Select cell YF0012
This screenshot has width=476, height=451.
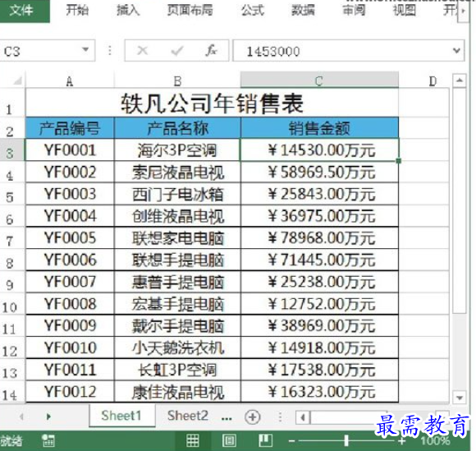[70, 391]
